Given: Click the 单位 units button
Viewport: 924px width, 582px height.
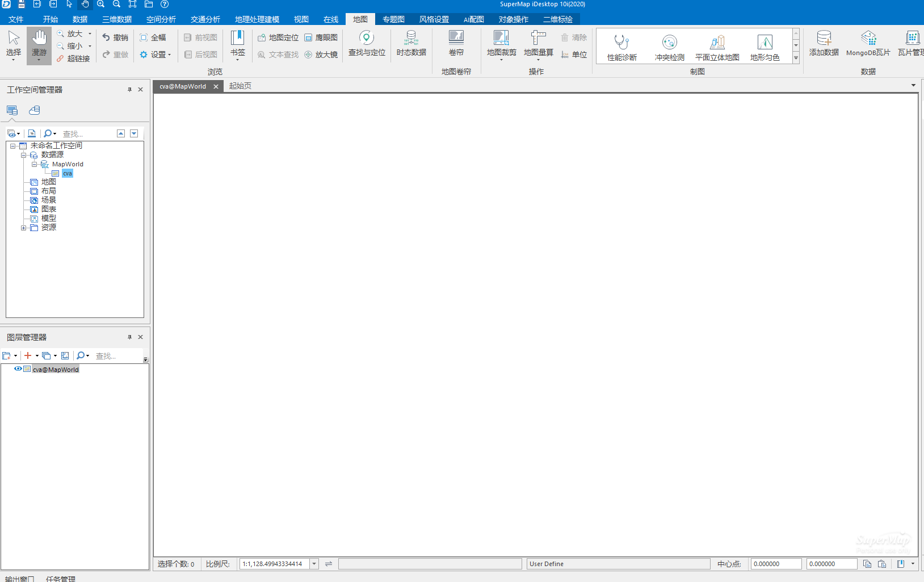Looking at the screenshot, I should pyautogui.click(x=574, y=55).
